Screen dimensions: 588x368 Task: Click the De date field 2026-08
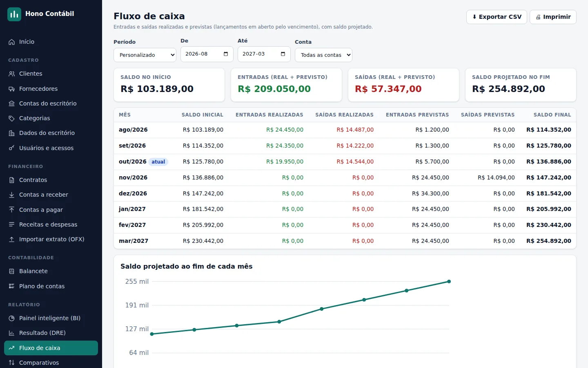tap(207, 54)
